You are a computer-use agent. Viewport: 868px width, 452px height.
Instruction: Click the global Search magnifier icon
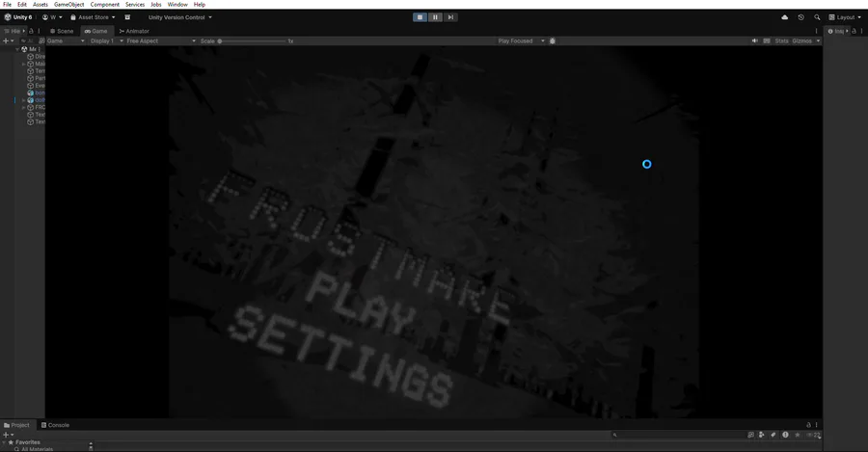pos(817,17)
